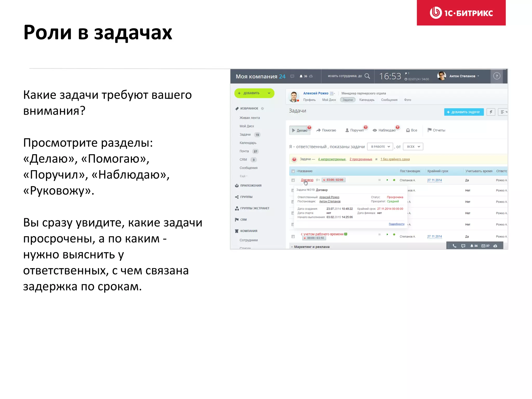Image resolution: width=532 pixels, height=399 pixels.
Task: Click the gear icon next to Избранное
Action: pyautogui.click(x=262, y=109)
